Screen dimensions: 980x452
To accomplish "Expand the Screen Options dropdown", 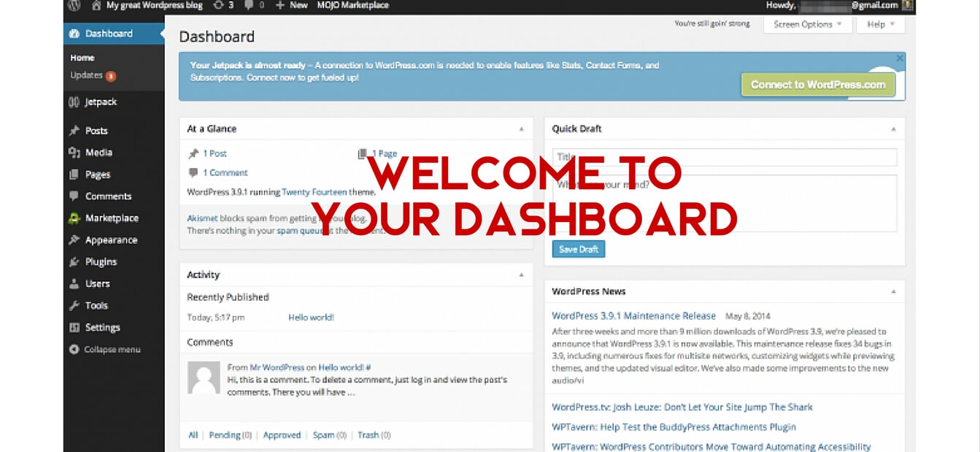I will [x=807, y=24].
